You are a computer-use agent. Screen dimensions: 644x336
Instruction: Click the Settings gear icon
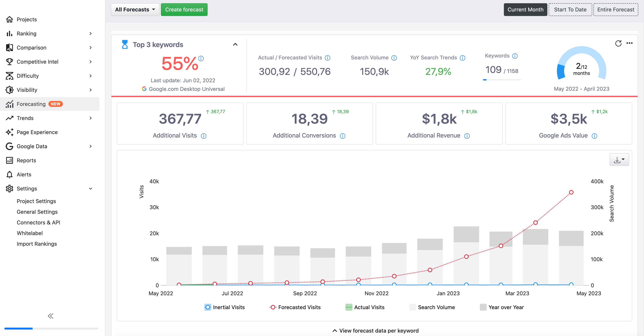point(10,189)
